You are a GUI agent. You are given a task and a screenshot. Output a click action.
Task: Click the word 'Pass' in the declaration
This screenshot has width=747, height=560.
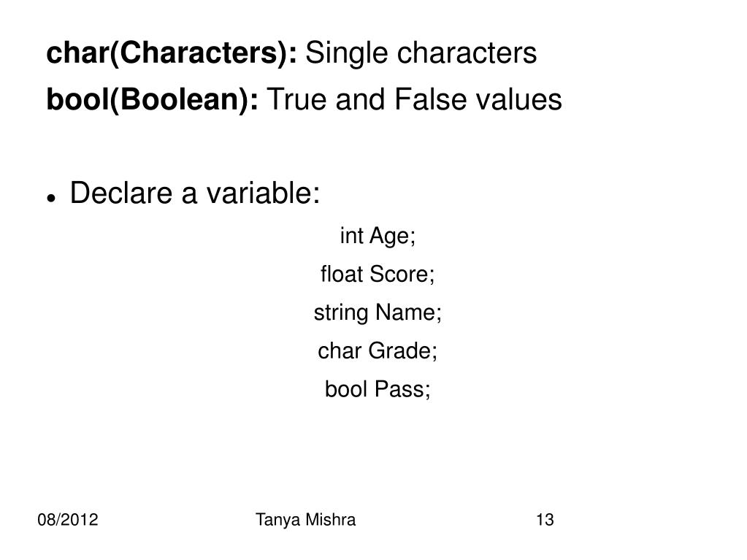pos(399,389)
